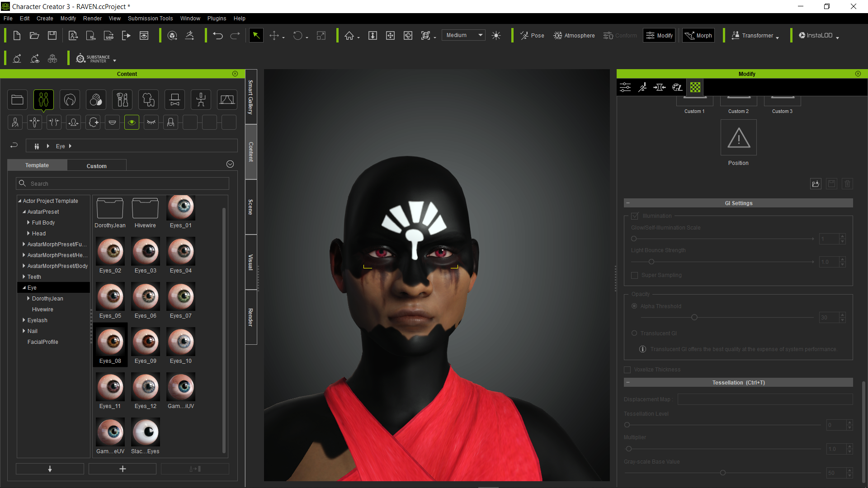The image size is (868, 488).
Task: Click the Eye subcategory icon
Action: tap(132, 122)
